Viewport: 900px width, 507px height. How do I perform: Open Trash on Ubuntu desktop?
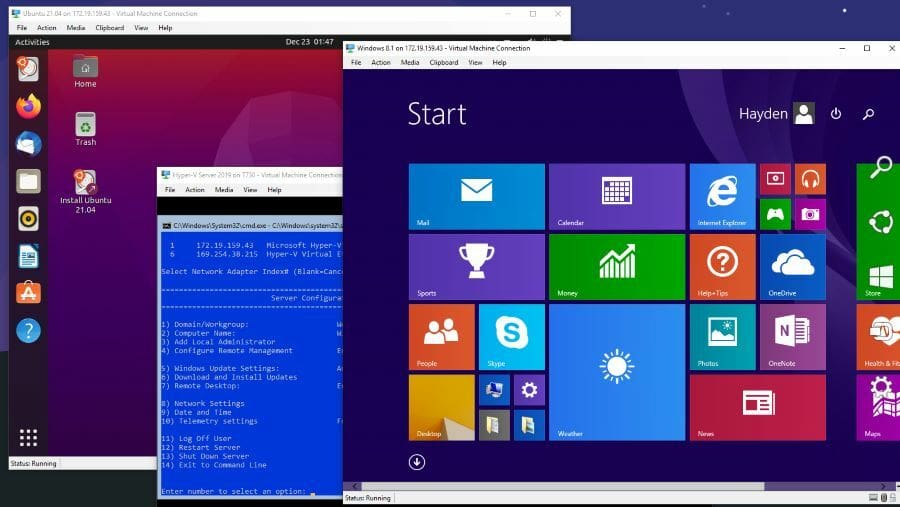[x=85, y=129]
